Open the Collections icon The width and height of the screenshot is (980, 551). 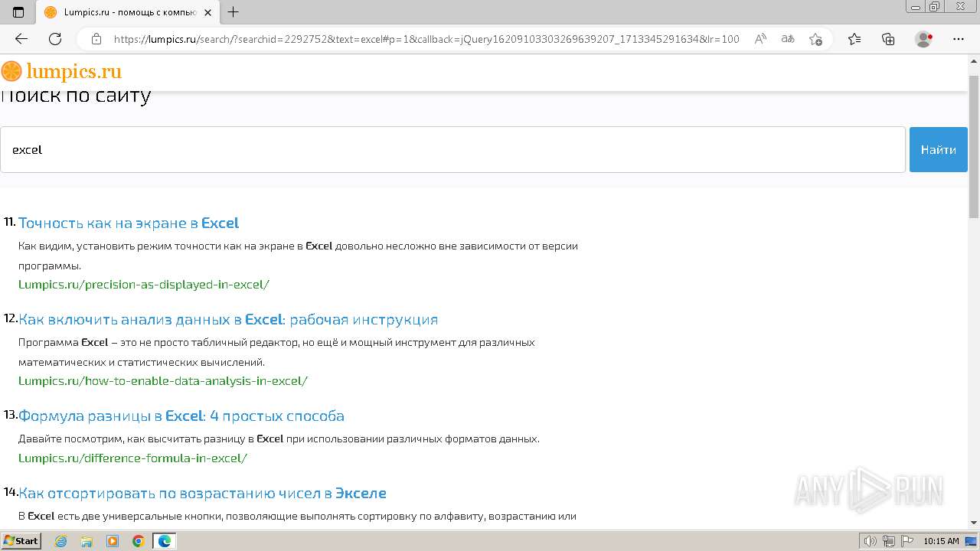pyautogui.click(x=888, y=39)
